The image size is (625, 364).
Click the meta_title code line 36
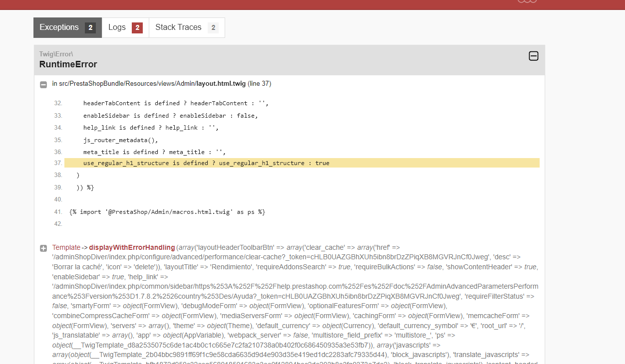tap(155, 152)
